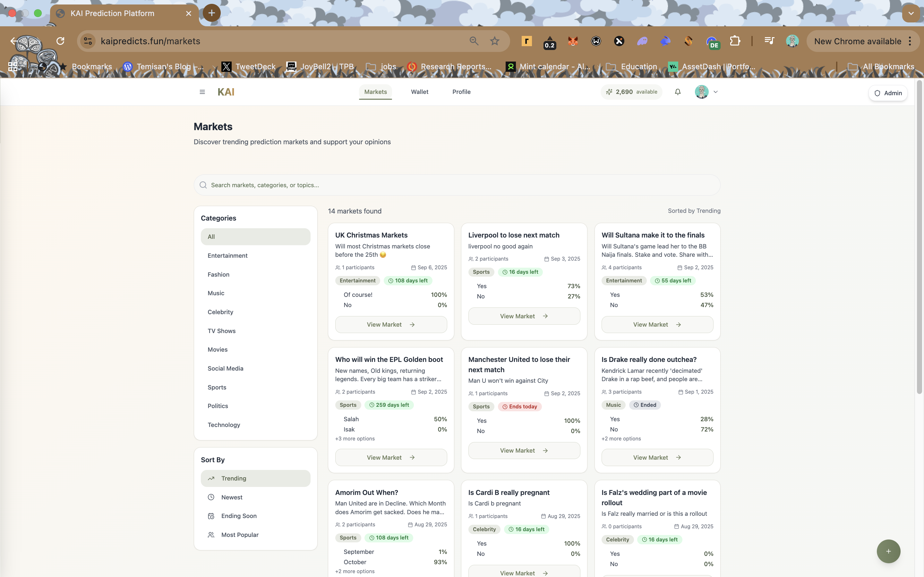
Task: Click the search markets input field
Action: [x=457, y=185]
